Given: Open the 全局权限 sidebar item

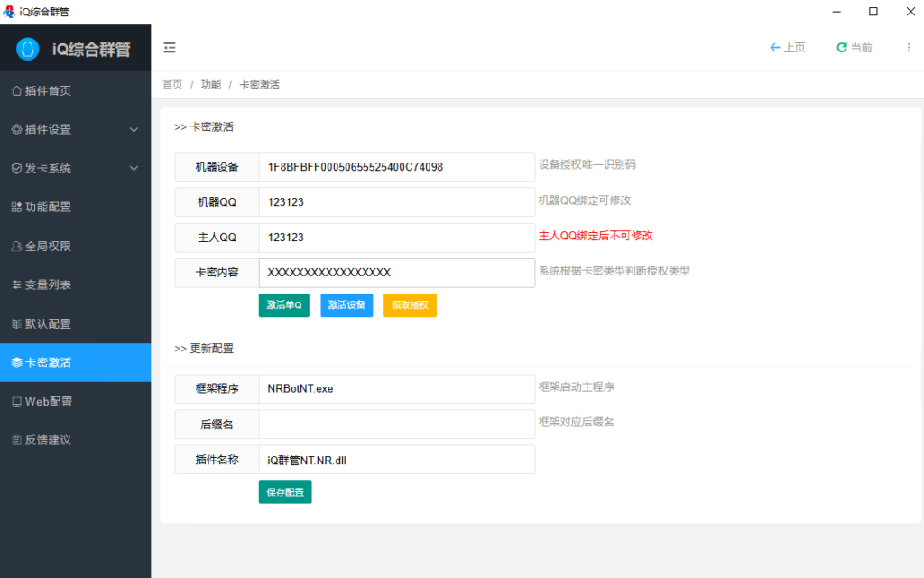Looking at the screenshot, I should coord(76,246).
